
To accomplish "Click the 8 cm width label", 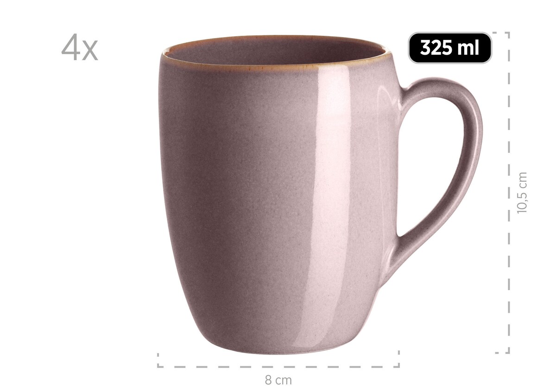I will coord(278,380).
